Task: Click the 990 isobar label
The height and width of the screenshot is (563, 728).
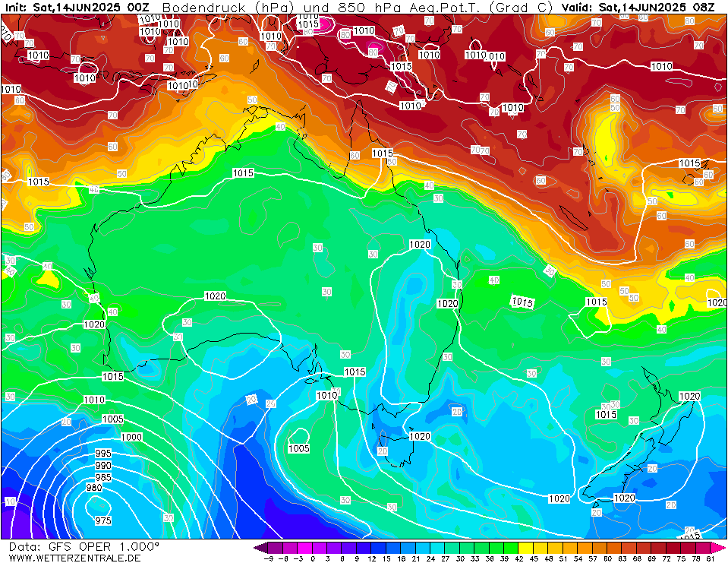Action: (103, 466)
